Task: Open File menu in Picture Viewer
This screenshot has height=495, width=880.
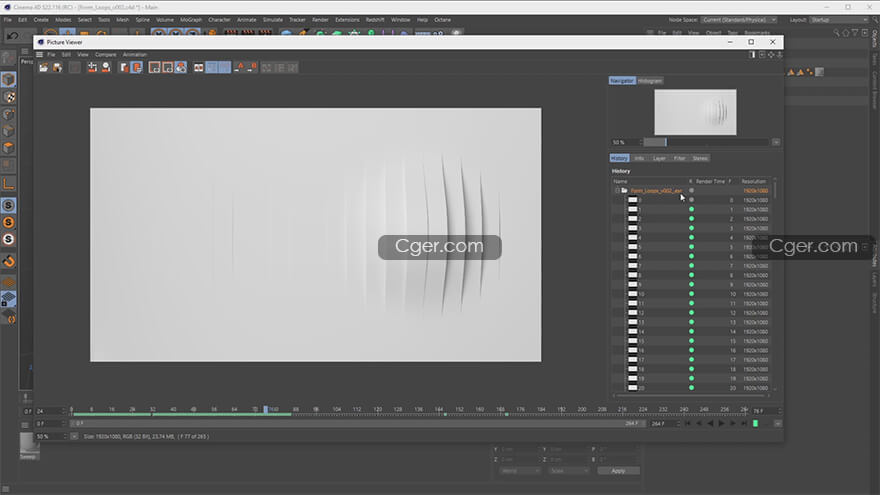Action: click(x=51, y=54)
